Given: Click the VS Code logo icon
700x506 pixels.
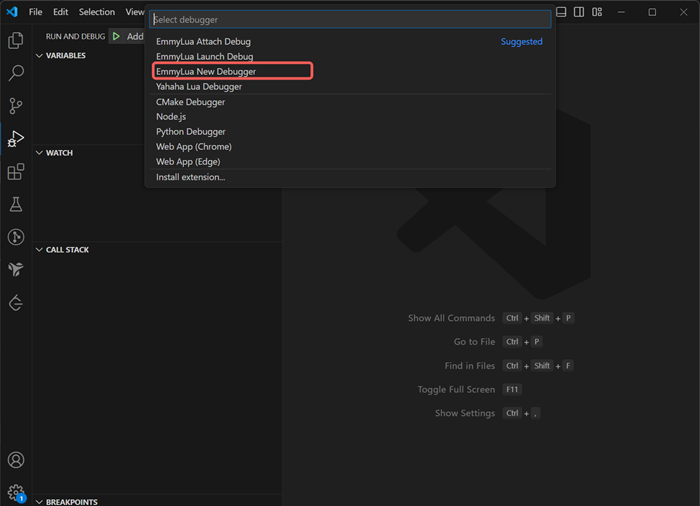Looking at the screenshot, I should coord(12,12).
